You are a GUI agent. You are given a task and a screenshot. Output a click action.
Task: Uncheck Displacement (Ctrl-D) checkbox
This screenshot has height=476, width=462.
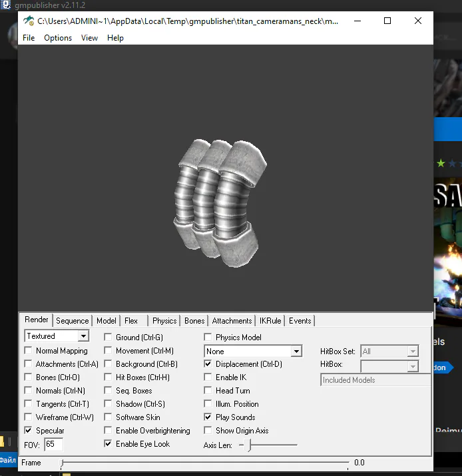click(208, 364)
